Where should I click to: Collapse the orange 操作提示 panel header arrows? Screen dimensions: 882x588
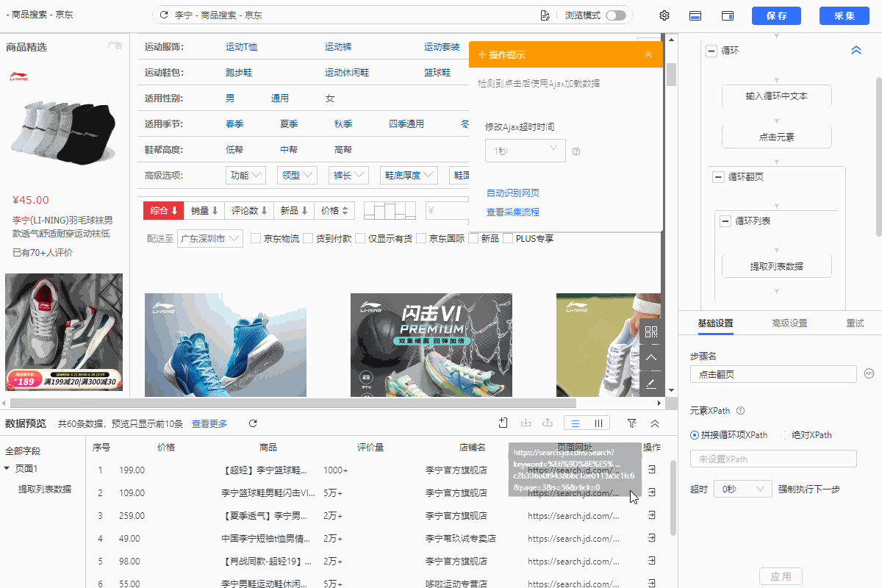coord(648,55)
